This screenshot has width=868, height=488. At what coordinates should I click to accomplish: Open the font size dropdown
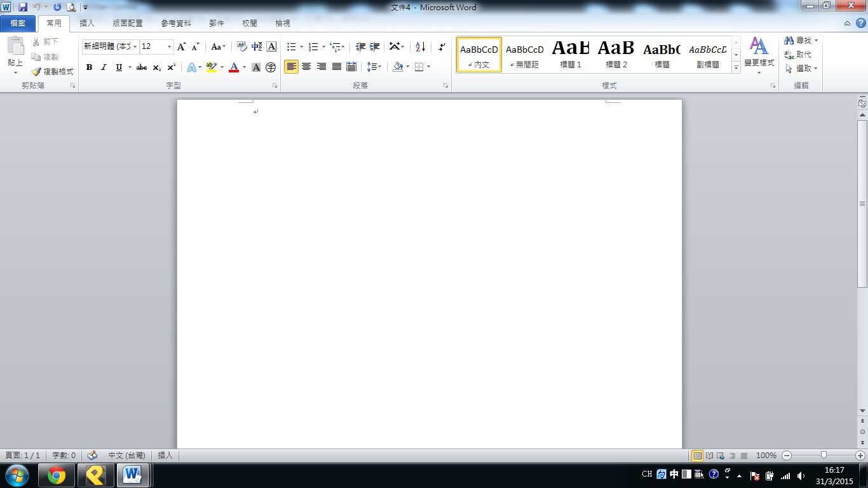pyautogui.click(x=169, y=46)
